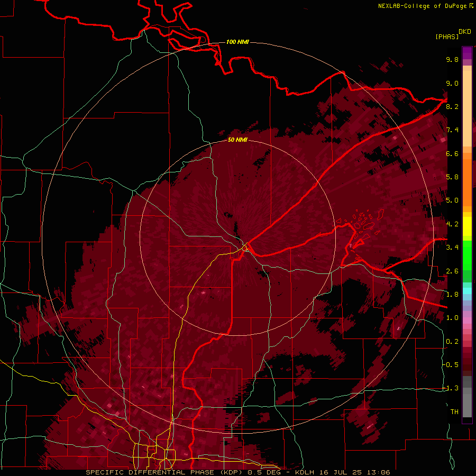Click the 8.2 scale value
Screen dimensions: 476x476
click(452, 106)
